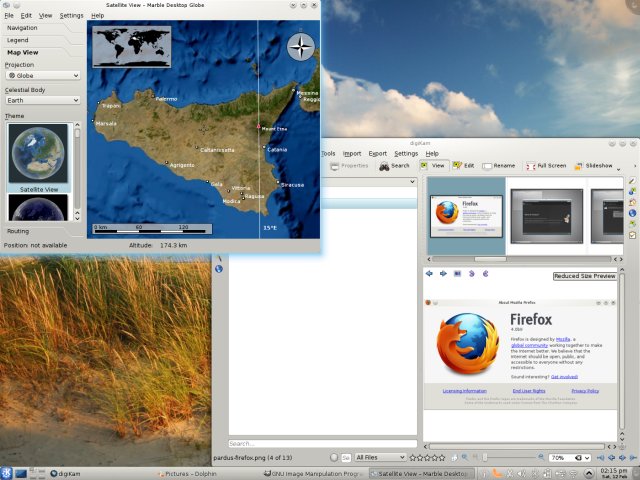640x480 pixels.
Task: Open the Celestial Body Earth dropdown
Action: coord(42,101)
